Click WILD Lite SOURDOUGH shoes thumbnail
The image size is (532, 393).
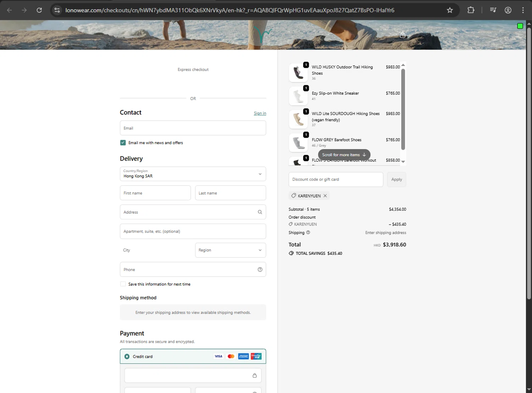click(298, 119)
